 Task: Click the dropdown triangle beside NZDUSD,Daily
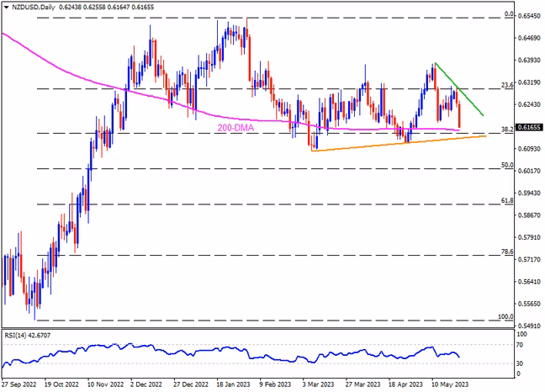tap(6, 8)
